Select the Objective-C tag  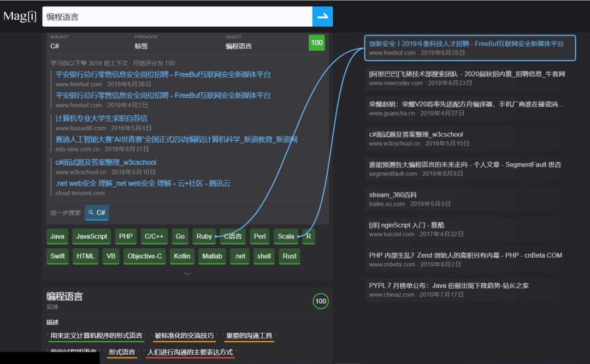(x=144, y=256)
